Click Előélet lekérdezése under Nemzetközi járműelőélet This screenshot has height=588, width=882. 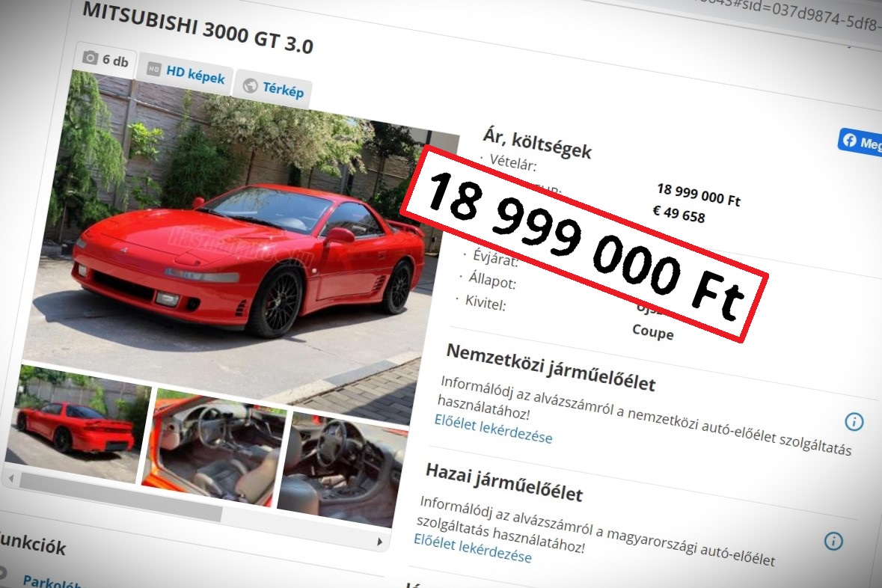coord(493,429)
